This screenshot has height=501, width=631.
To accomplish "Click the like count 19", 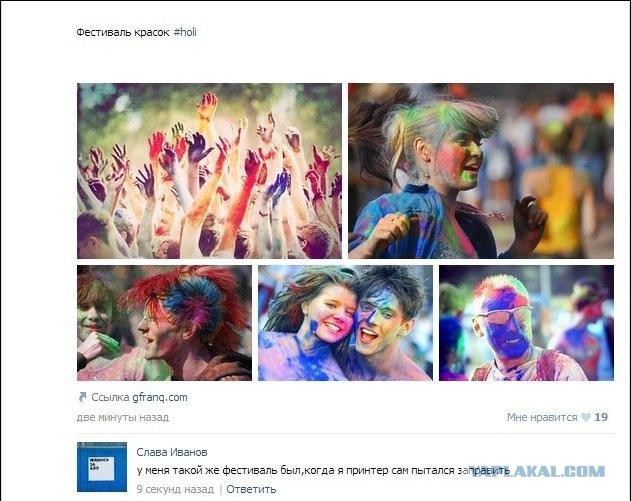I will (x=601, y=417).
